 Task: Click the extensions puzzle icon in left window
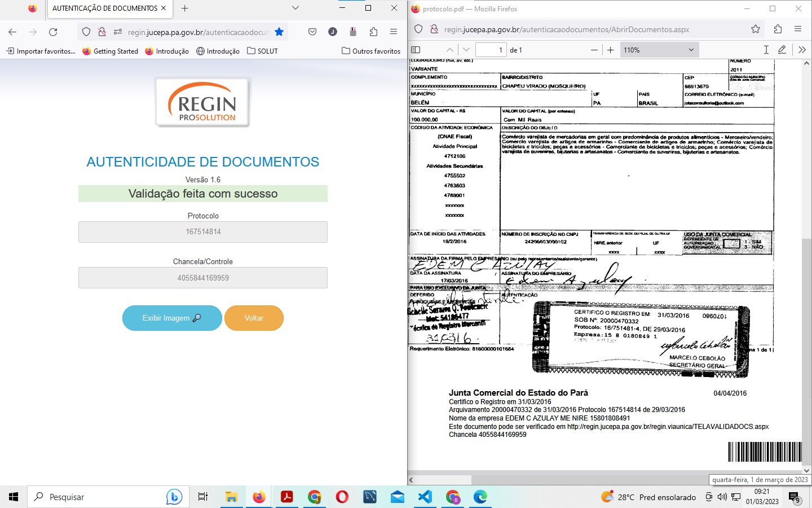click(373, 32)
